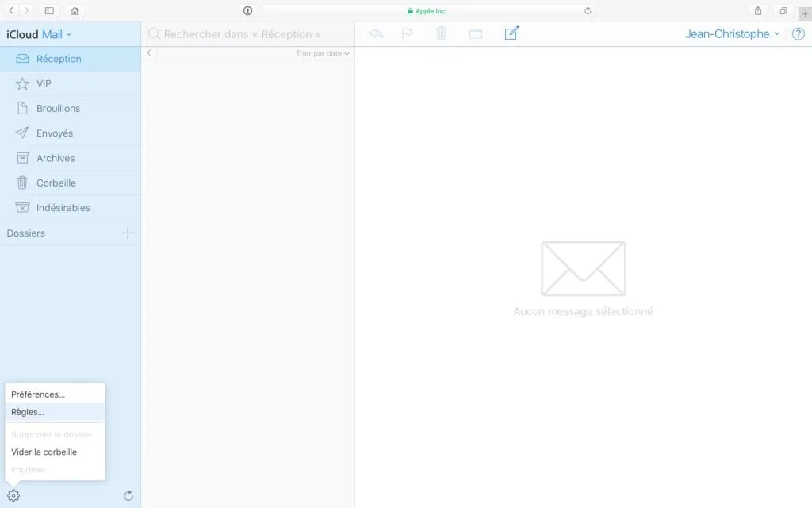The height and width of the screenshot is (508, 812).
Task: Click the trash icon to delete
Action: pos(441,33)
